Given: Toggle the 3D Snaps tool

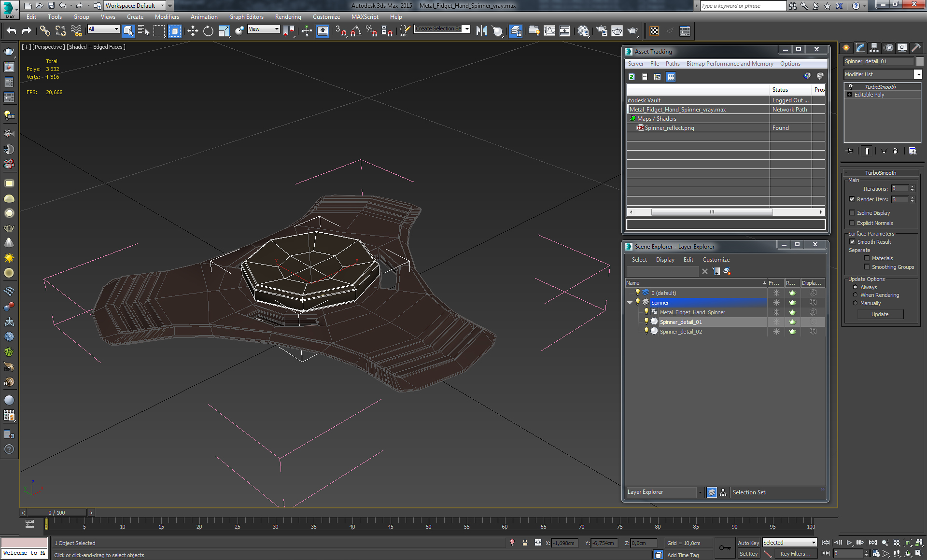Looking at the screenshot, I should (x=341, y=31).
